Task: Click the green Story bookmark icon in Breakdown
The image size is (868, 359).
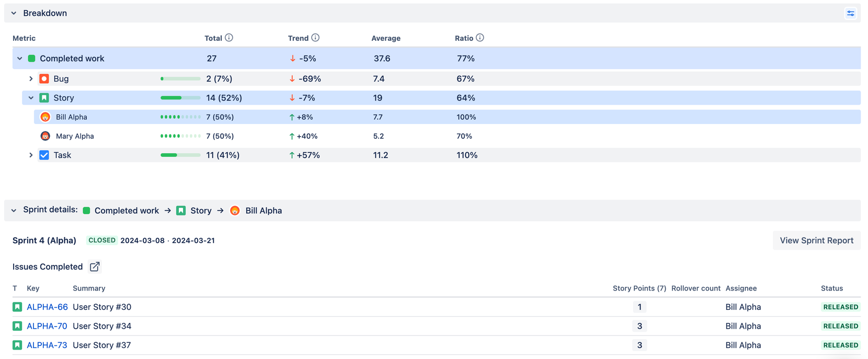Action: pyautogui.click(x=44, y=98)
